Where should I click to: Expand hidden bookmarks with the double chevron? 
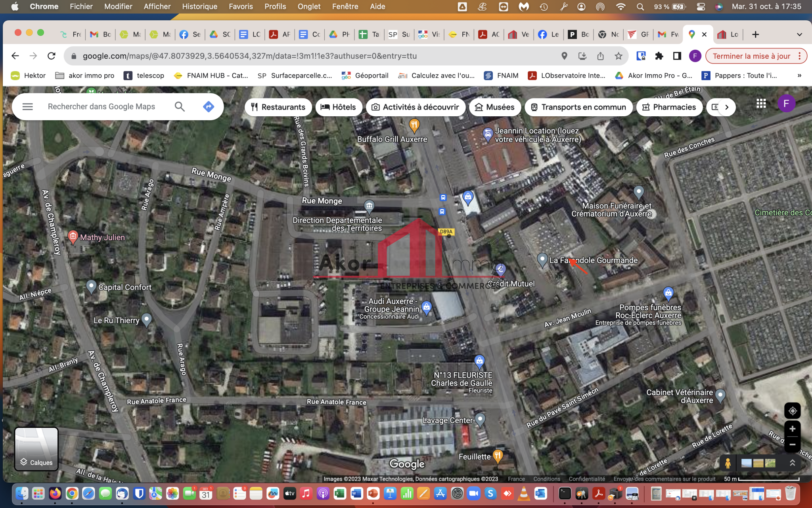799,75
